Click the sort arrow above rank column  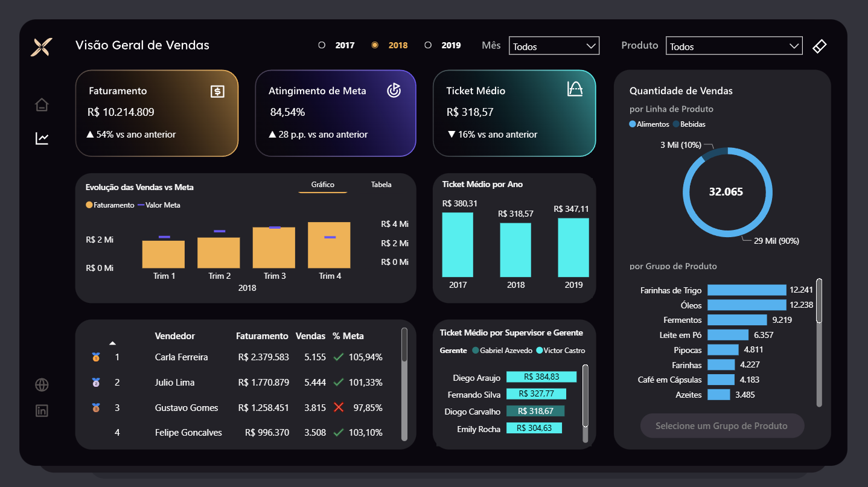point(112,343)
